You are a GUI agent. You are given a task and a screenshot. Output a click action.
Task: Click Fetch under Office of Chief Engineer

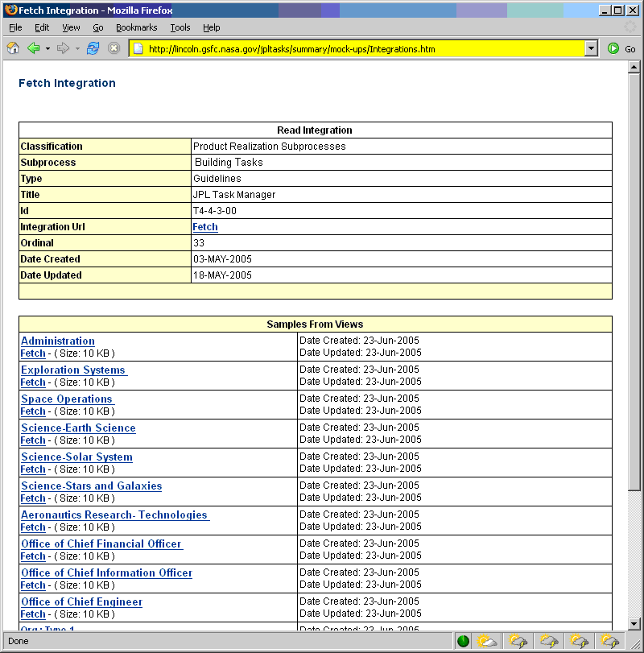click(x=33, y=614)
